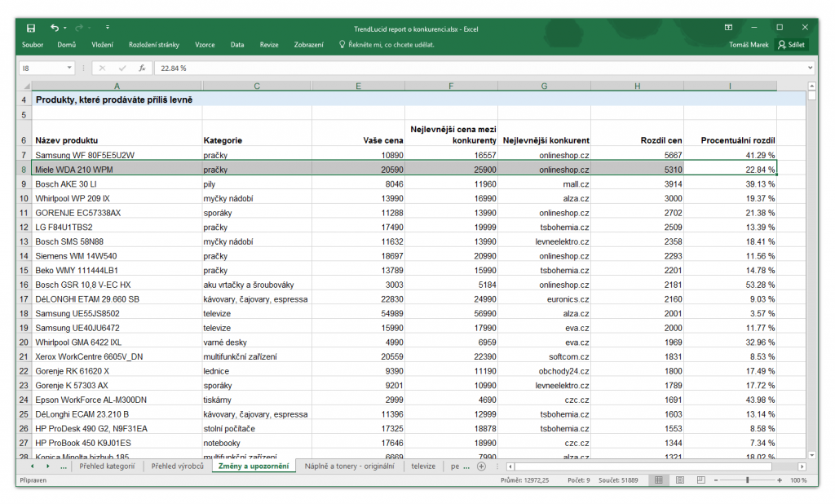
Task: Select column C header
Action: [x=257, y=86]
